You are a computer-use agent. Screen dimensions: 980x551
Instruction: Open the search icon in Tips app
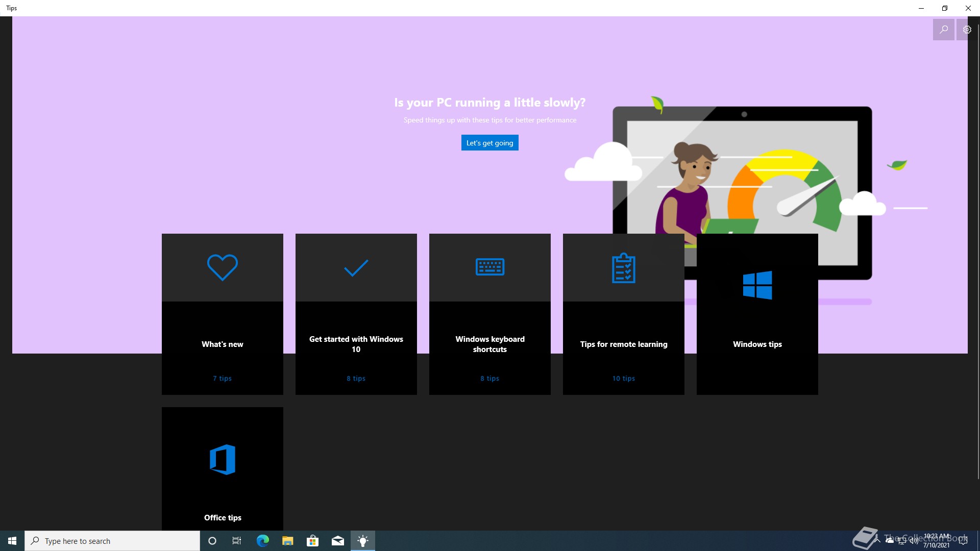click(944, 30)
